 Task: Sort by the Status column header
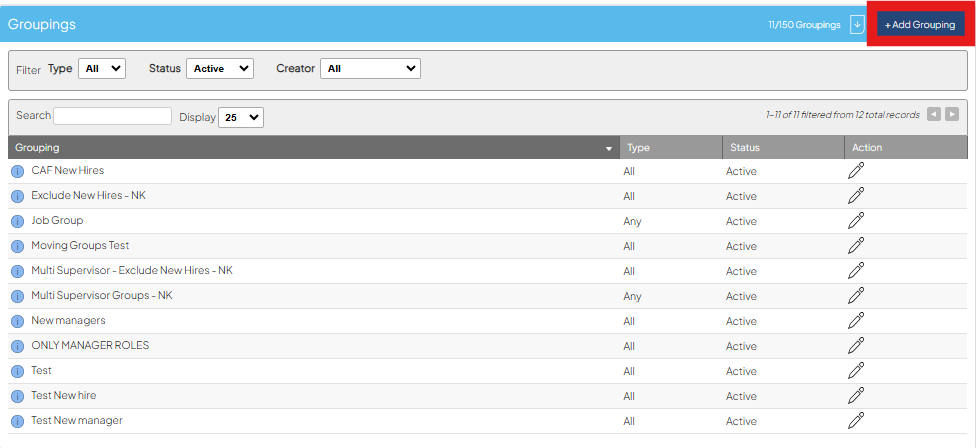[783, 147]
